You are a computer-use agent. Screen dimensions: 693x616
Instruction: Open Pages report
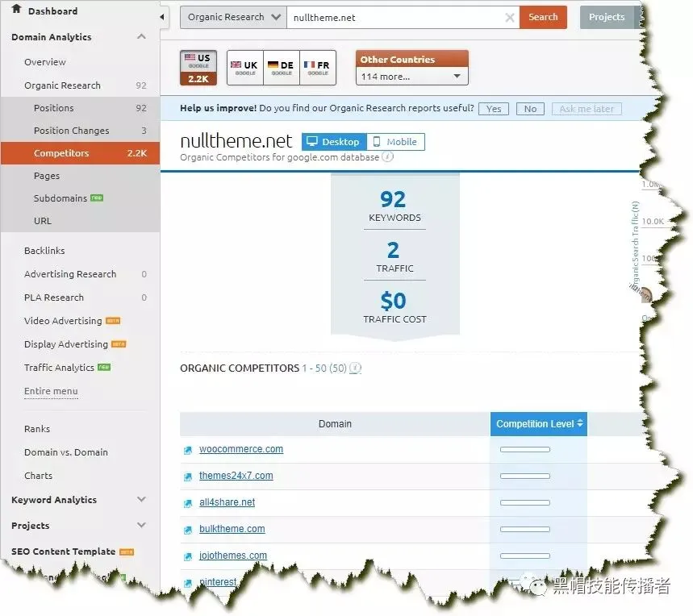pos(47,176)
